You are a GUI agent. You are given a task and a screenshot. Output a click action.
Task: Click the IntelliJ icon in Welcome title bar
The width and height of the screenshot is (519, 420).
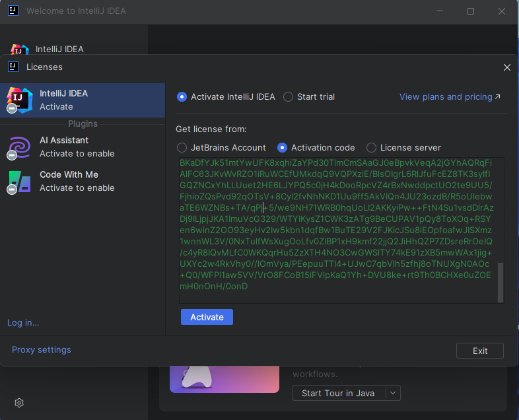pos(13,11)
